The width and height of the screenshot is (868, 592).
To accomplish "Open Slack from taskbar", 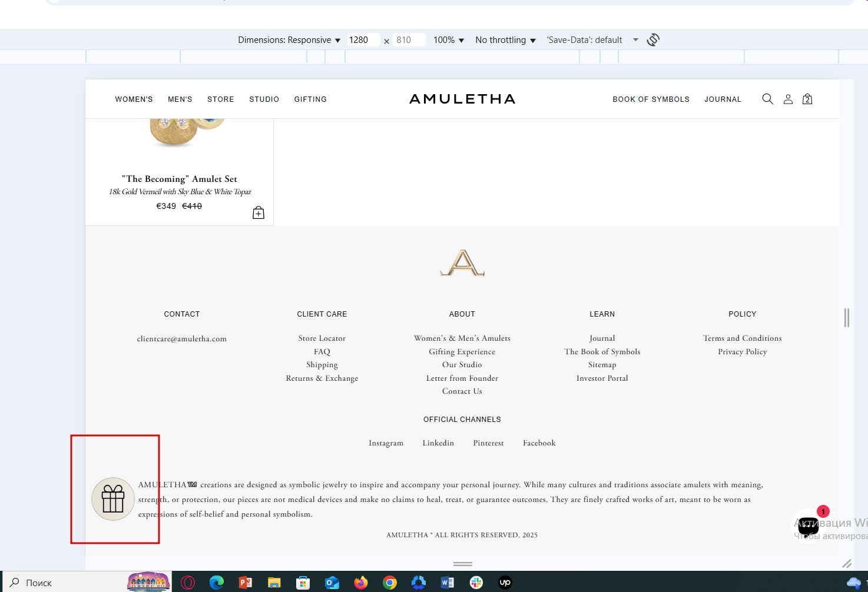I will click(x=476, y=583).
